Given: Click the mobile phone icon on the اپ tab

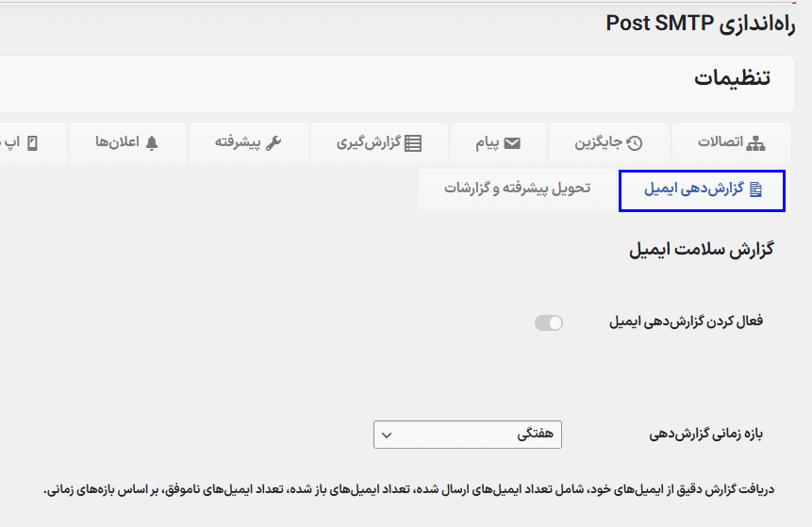Looking at the screenshot, I should (x=32, y=143).
